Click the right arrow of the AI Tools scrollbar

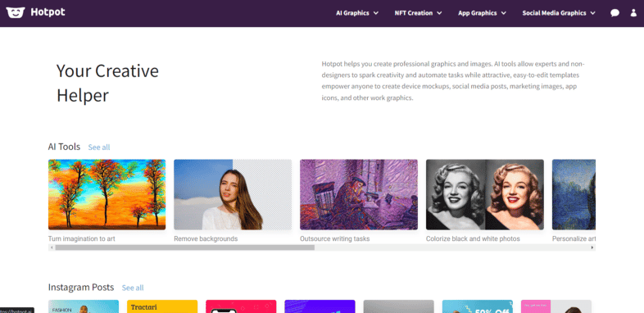point(592,247)
